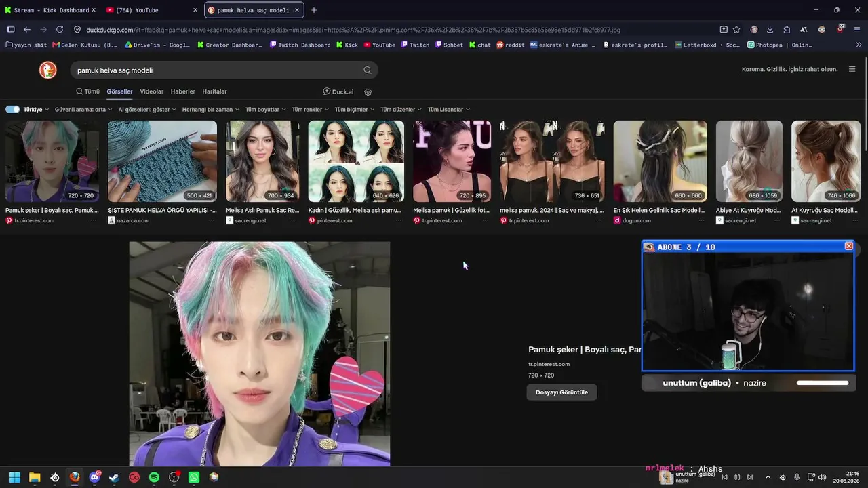Show hidden system tray icons

coord(768,477)
